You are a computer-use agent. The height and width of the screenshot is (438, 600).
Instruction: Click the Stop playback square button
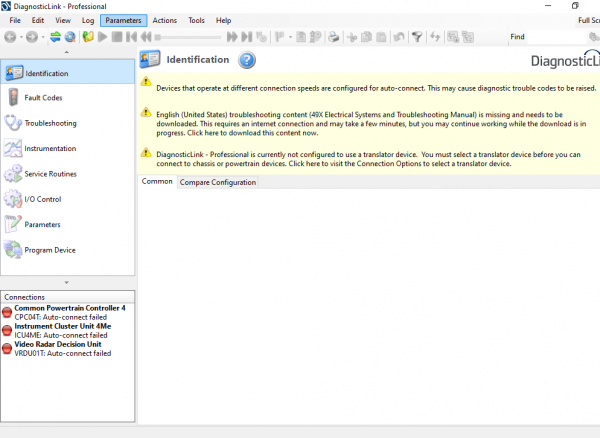[117, 37]
